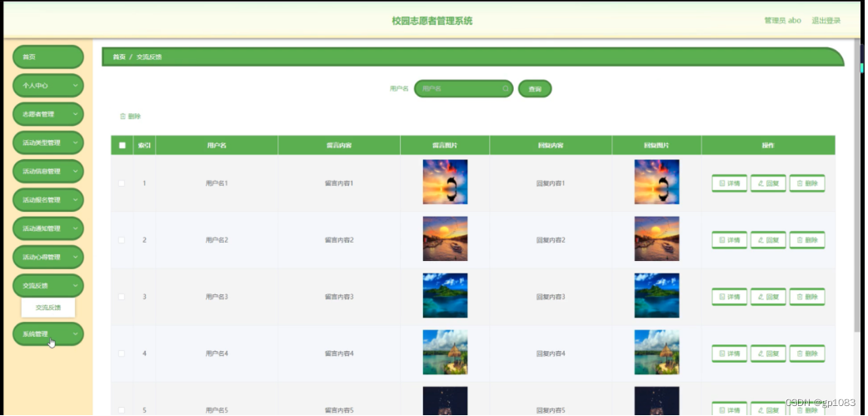Click the 回复内容2 cell
Screen dimensions: 868x416
[x=551, y=240]
